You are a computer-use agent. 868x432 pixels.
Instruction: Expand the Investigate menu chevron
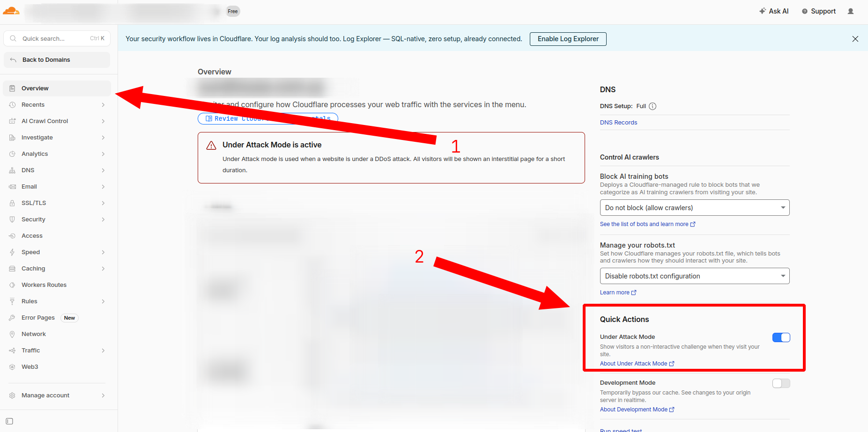103,138
